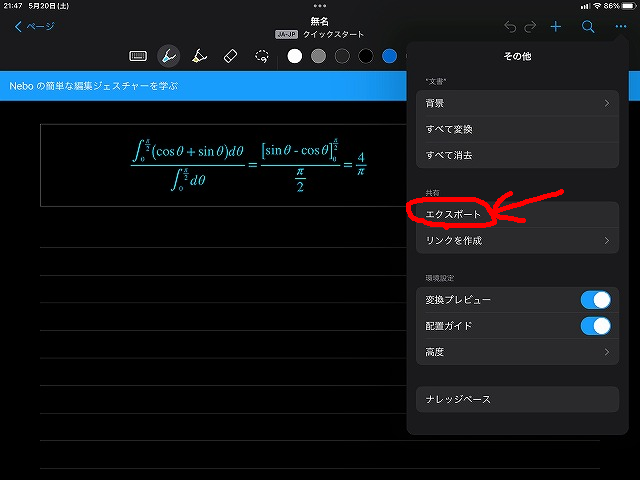Select the keyboard input tool
The width and height of the screenshot is (640, 480).
point(139,56)
